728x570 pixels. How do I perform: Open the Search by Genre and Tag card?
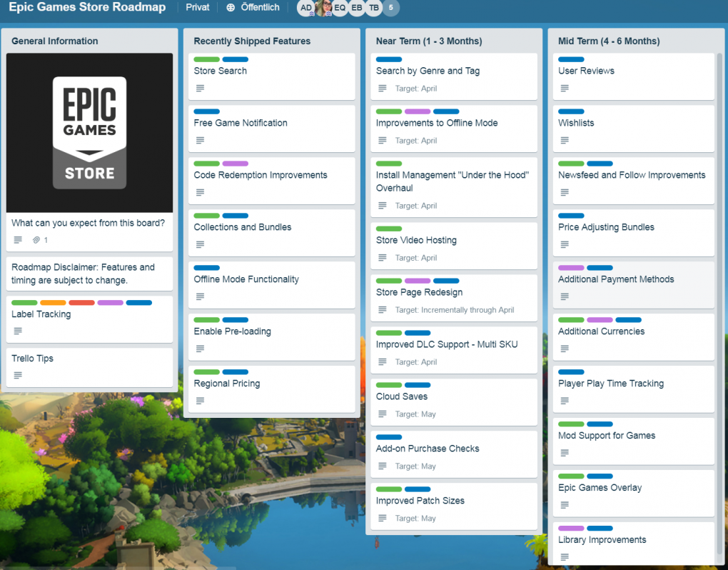click(x=454, y=76)
